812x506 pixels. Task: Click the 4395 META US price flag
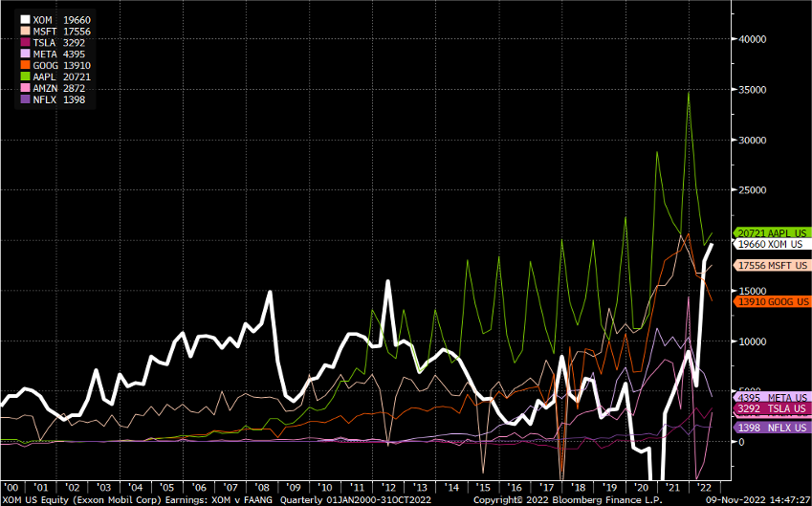point(772,398)
